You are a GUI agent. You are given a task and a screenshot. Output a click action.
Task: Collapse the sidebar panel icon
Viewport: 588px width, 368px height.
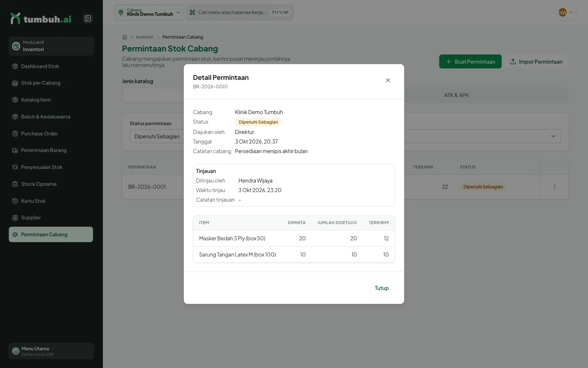[x=88, y=18]
